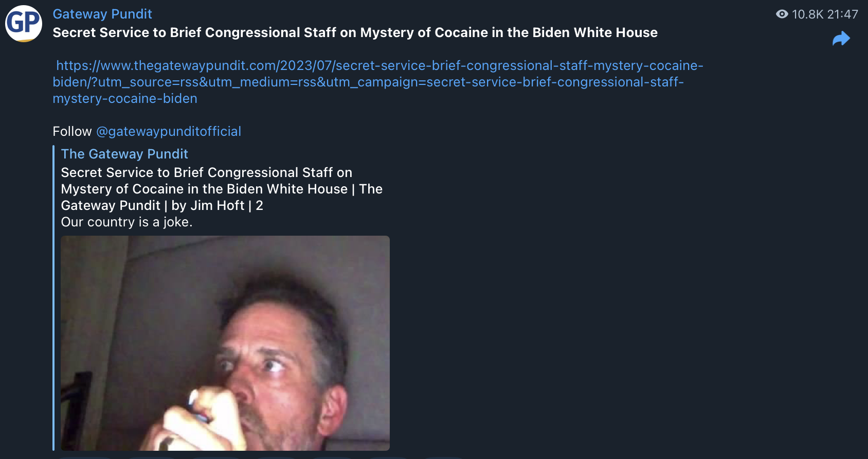The height and width of the screenshot is (459, 868).
Task: Follow the @gatewaypunditofficial mention link
Action: tap(169, 131)
